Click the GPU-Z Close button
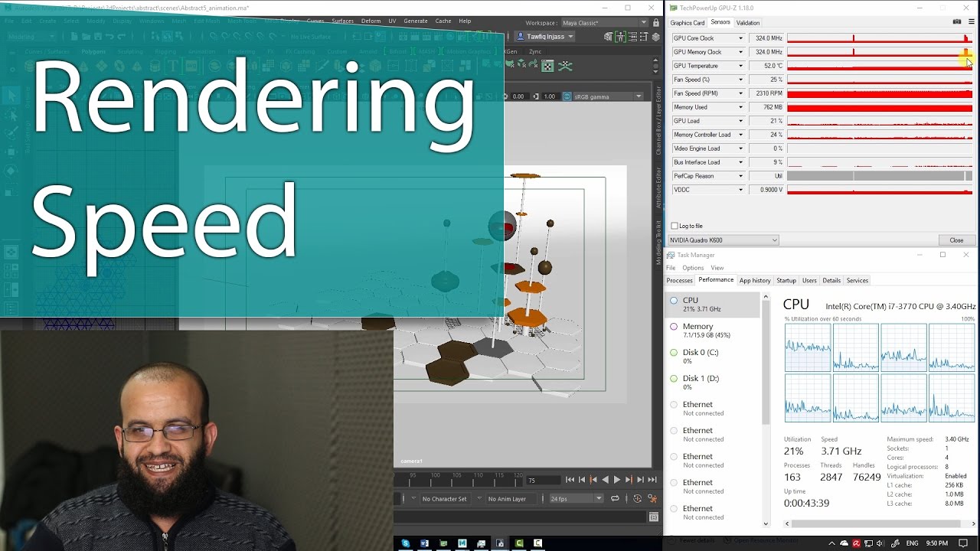This screenshot has width=980, height=551. pyautogui.click(x=956, y=240)
